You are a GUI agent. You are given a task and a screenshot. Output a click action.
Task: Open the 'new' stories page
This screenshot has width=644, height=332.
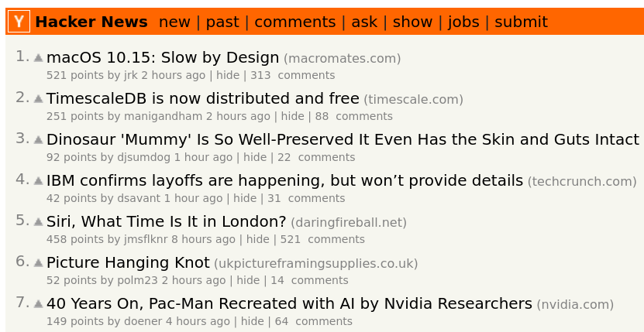174,22
